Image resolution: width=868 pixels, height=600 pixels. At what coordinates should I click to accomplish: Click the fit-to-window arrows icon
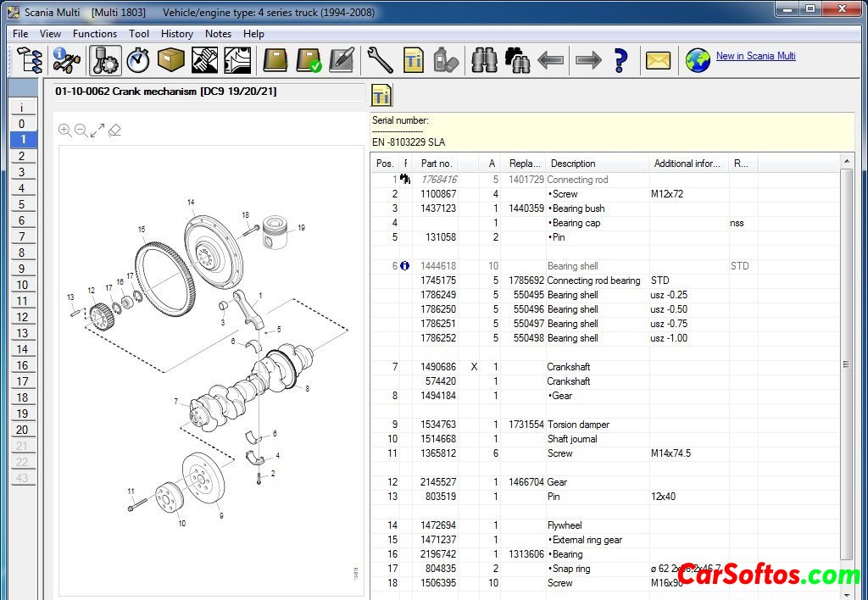(x=97, y=131)
